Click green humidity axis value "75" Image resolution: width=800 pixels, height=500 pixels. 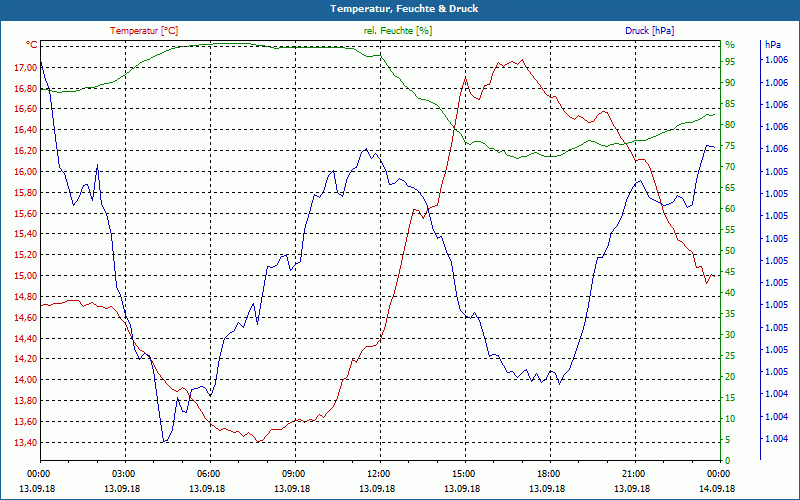[730, 145]
